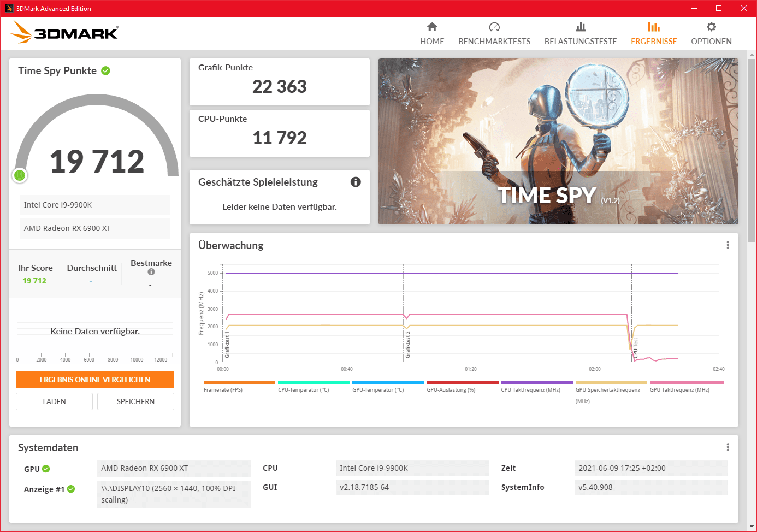Click the 3DMark logo
The height and width of the screenshot is (532, 757).
(x=64, y=32)
